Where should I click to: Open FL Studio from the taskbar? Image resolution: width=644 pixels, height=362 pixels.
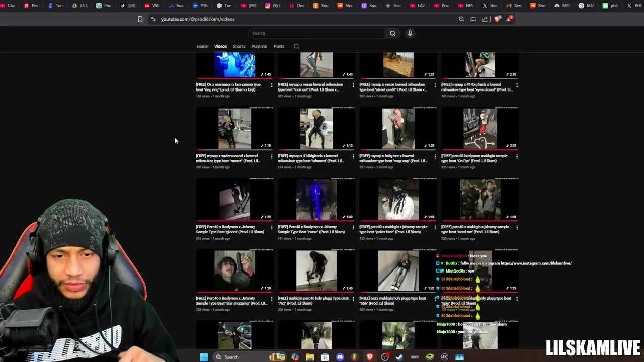click(355, 357)
